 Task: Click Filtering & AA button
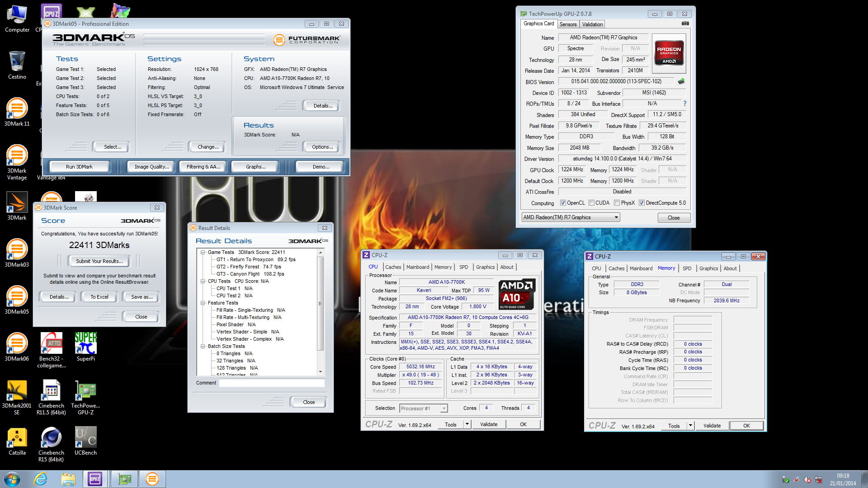point(203,167)
